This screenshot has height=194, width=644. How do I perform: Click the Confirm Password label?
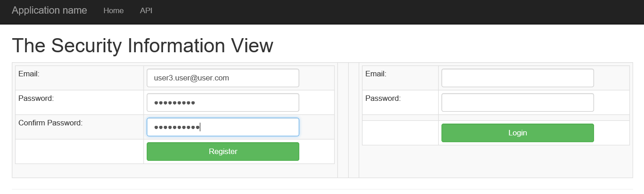(50, 123)
